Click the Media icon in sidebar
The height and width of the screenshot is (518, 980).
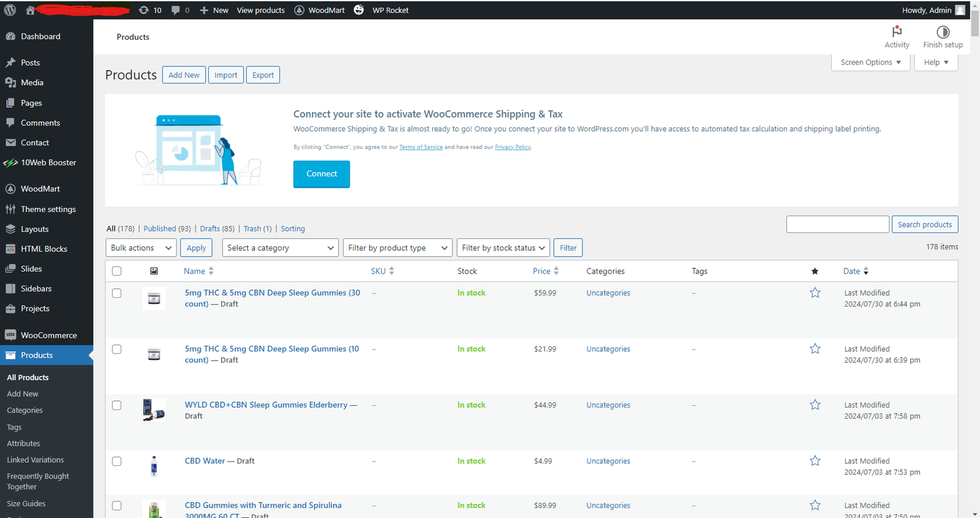[10, 82]
